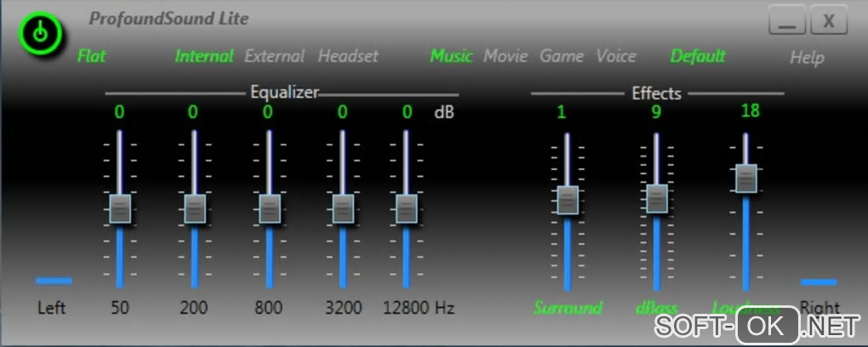Select the Movie sound mode
The height and width of the screenshot is (347, 868).
click(505, 56)
